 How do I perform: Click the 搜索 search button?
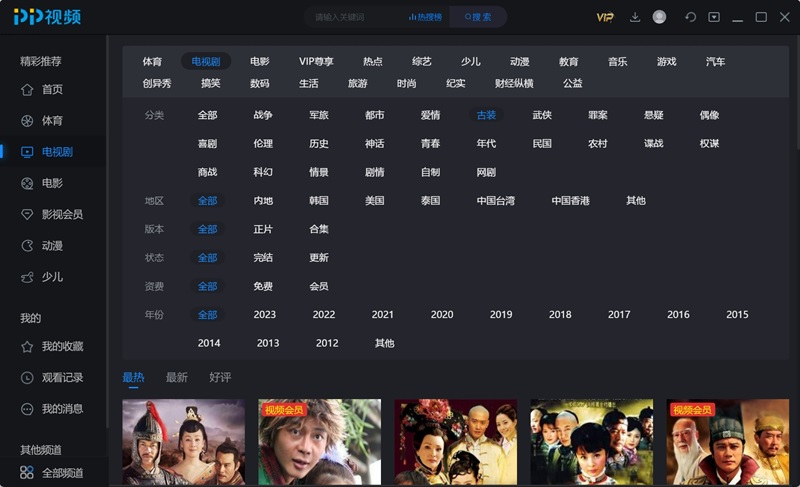point(478,17)
